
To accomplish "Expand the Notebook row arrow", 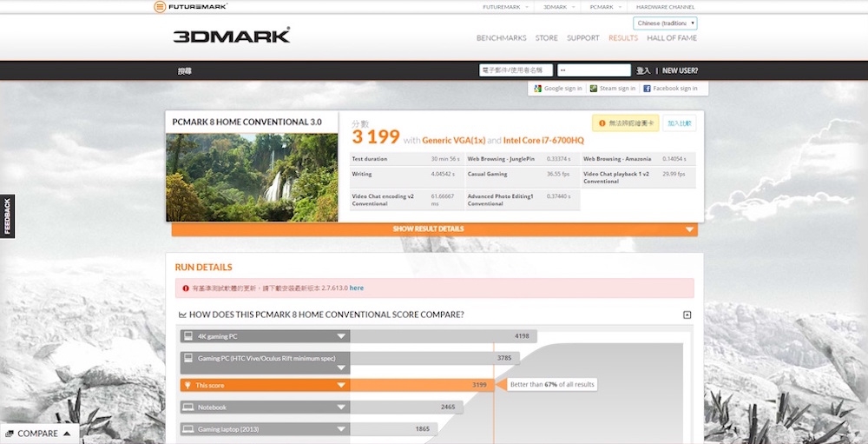I will (341, 408).
